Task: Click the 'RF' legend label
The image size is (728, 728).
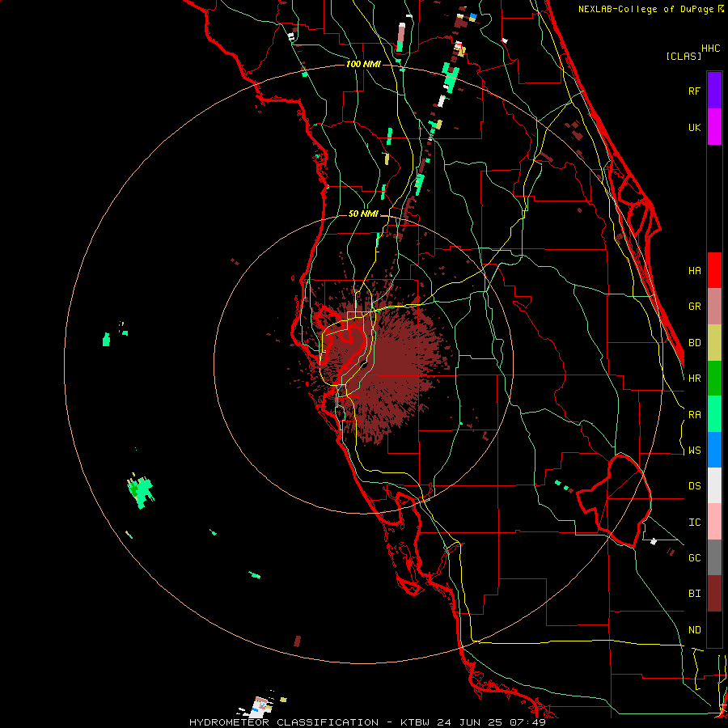Action: (x=694, y=91)
